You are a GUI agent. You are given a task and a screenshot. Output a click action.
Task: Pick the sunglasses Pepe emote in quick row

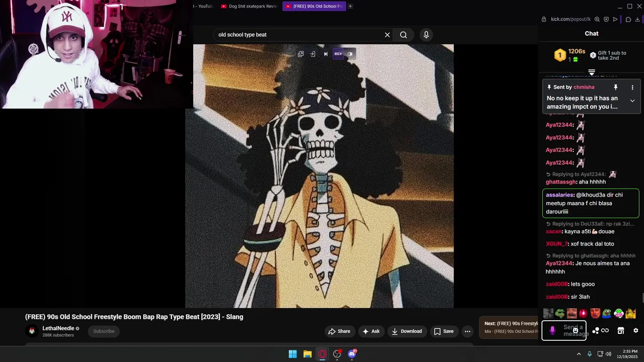pos(560,314)
